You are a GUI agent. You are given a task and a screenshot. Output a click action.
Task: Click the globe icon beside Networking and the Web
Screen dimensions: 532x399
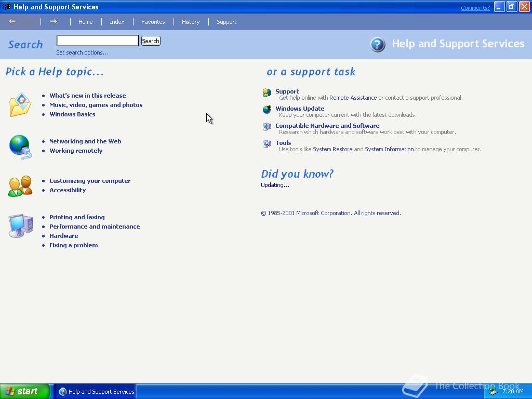click(20, 147)
